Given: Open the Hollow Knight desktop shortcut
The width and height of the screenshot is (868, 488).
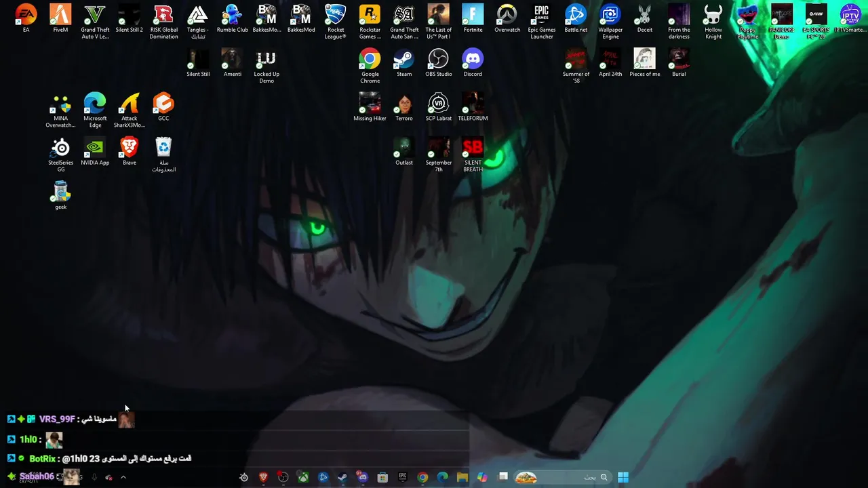Looking at the screenshot, I should tap(713, 22).
